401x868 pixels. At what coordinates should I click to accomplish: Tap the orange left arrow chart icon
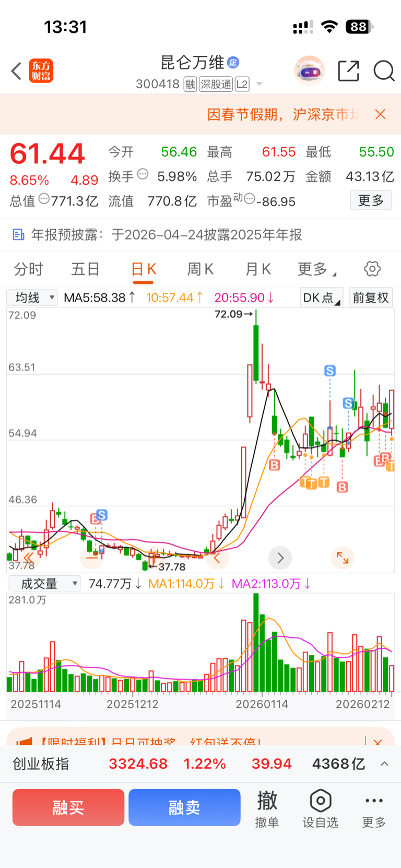click(217, 558)
